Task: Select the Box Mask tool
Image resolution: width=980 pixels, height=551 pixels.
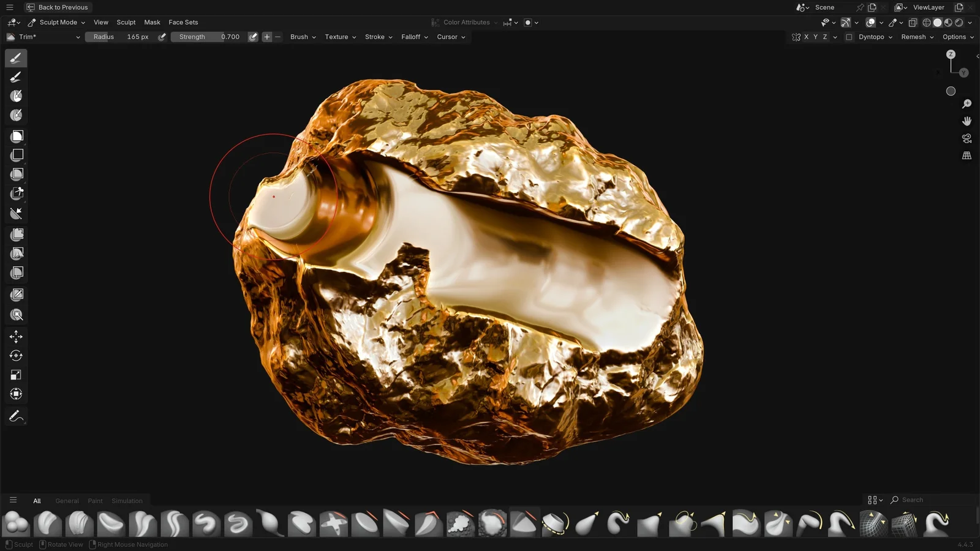Action: (x=17, y=136)
